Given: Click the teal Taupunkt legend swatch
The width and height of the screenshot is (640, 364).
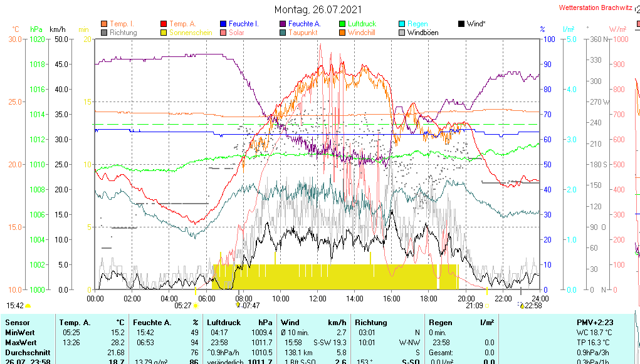Looking at the screenshot, I should click(x=283, y=33).
